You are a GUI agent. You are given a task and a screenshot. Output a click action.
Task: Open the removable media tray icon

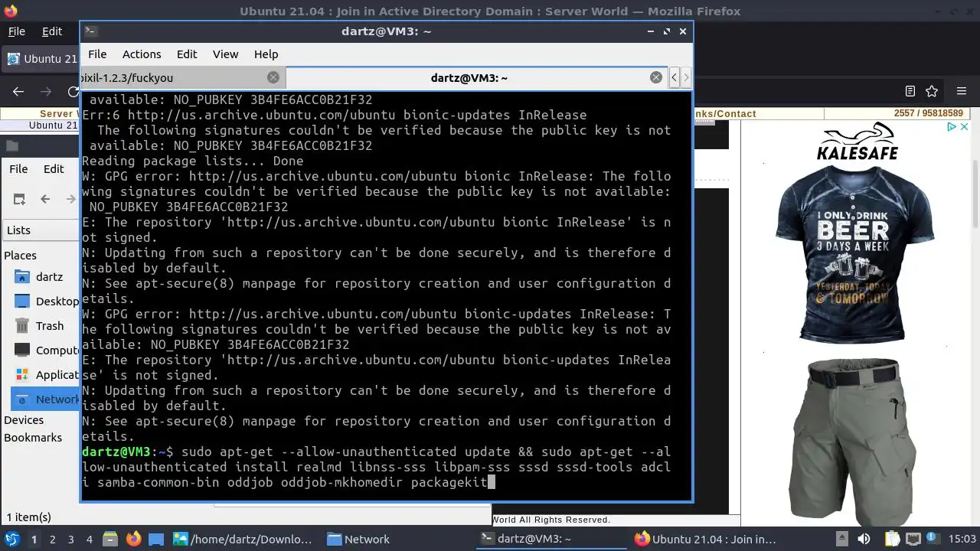tap(842, 539)
